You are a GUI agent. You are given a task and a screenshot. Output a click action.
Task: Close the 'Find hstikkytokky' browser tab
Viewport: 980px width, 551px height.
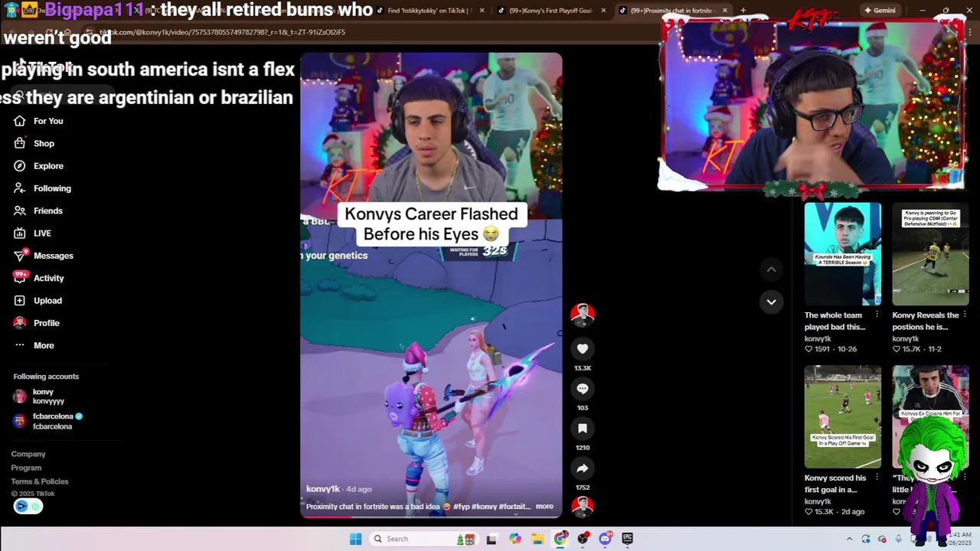pos(481,11)
